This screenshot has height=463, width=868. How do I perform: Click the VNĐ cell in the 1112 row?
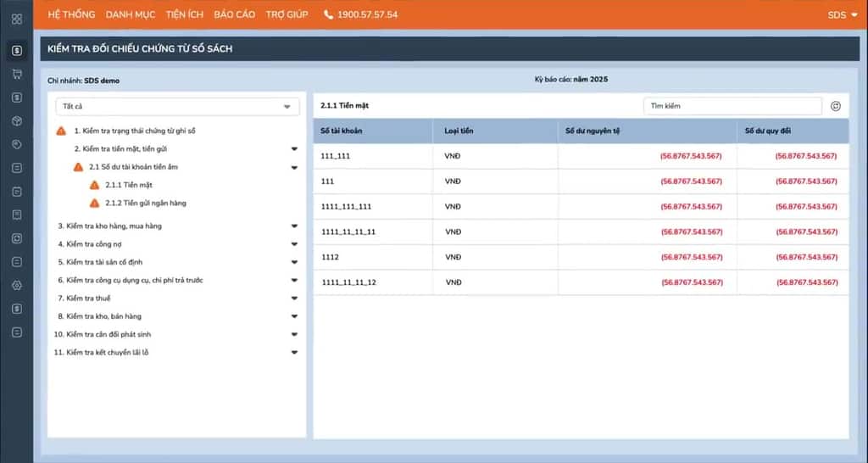click(453, 257)
